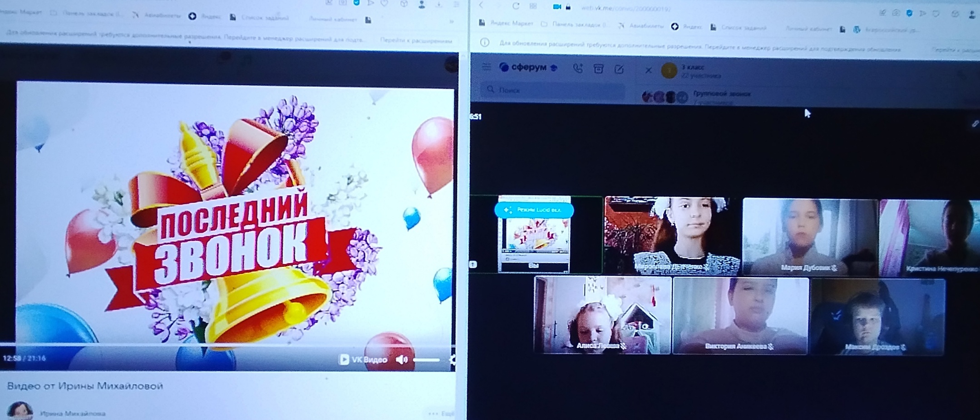Open the Ещё menu below the video
Screen dimensions: 980x420
[441, 414]
